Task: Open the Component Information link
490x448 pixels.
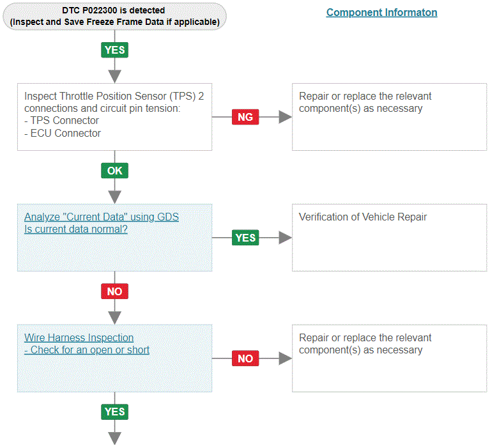Action: [x=381, y=12]
